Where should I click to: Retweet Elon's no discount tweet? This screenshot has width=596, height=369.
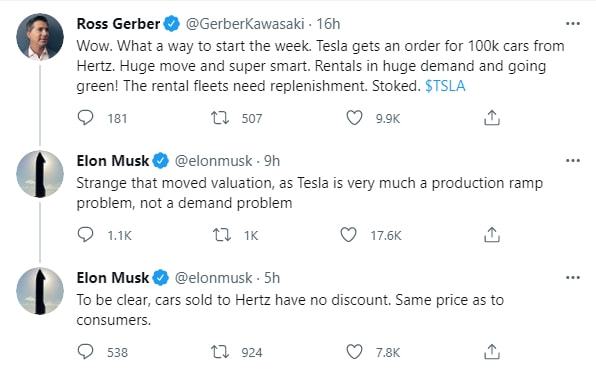(220, 352)
